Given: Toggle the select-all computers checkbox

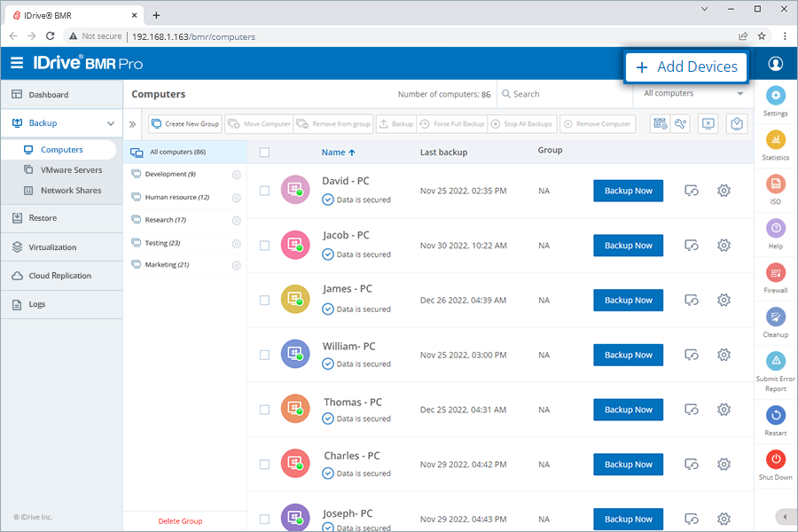Looking at the screenshot, I should tap(264, 153).
